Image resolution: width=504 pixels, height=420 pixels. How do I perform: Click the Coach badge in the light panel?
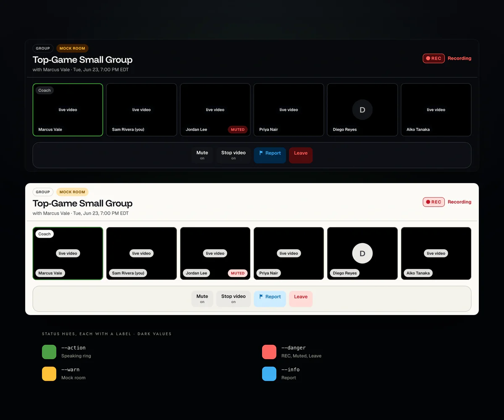point(45,234)
